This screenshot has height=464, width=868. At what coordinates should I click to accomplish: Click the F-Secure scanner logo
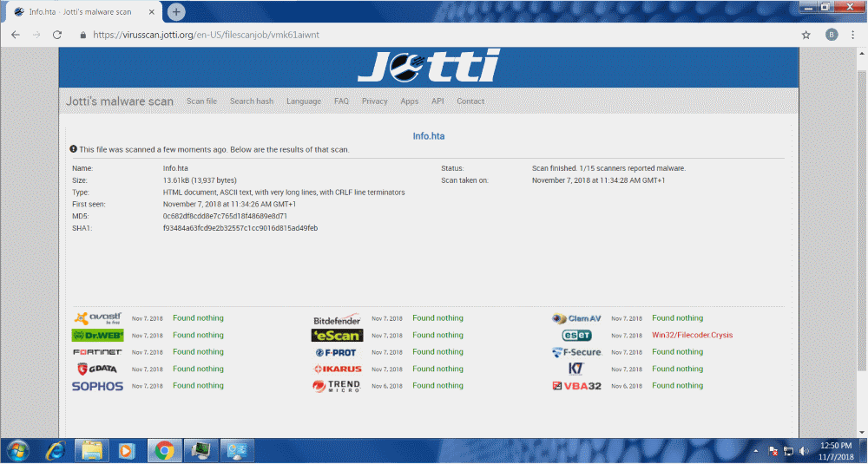(x=577, y=352)
